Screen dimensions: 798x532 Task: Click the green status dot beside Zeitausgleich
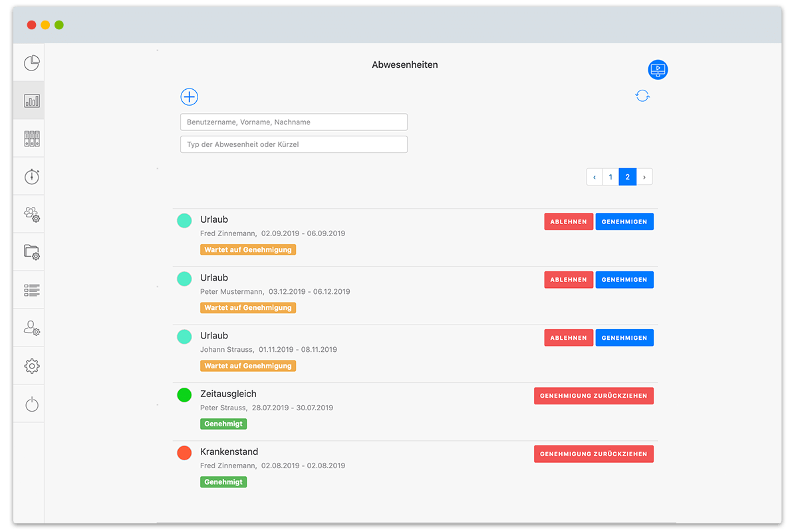point(184,394)
